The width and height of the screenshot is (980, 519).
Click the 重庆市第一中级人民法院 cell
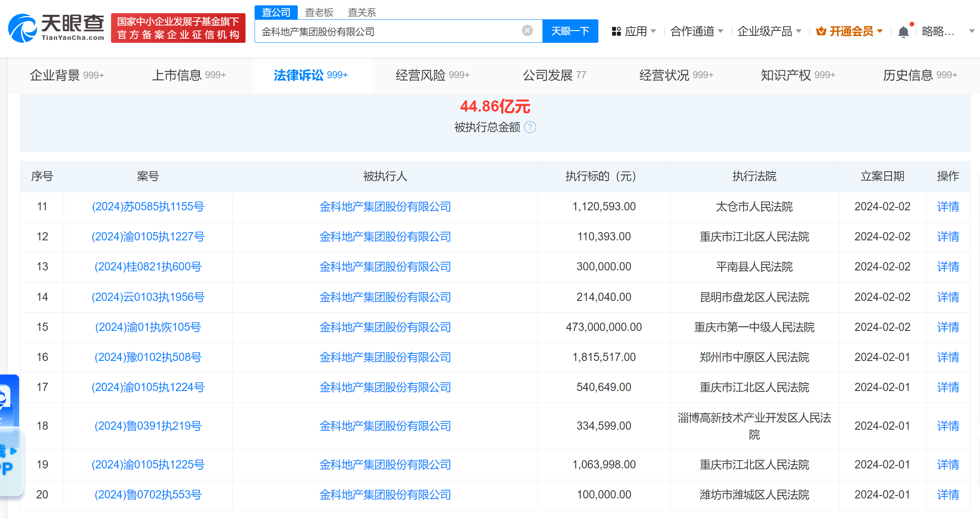(754, 327)
